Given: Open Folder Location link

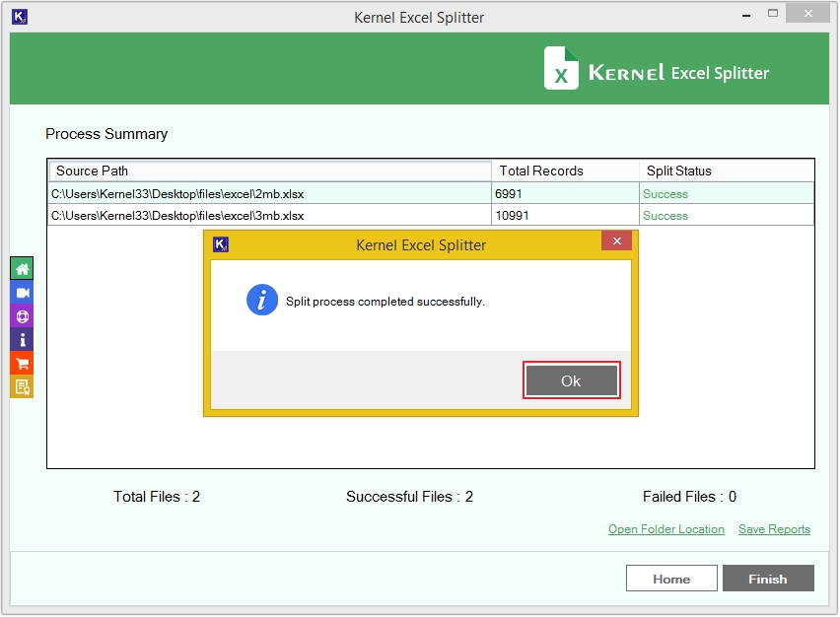Looking at the screenshot, I should click(x=665, y=529).
